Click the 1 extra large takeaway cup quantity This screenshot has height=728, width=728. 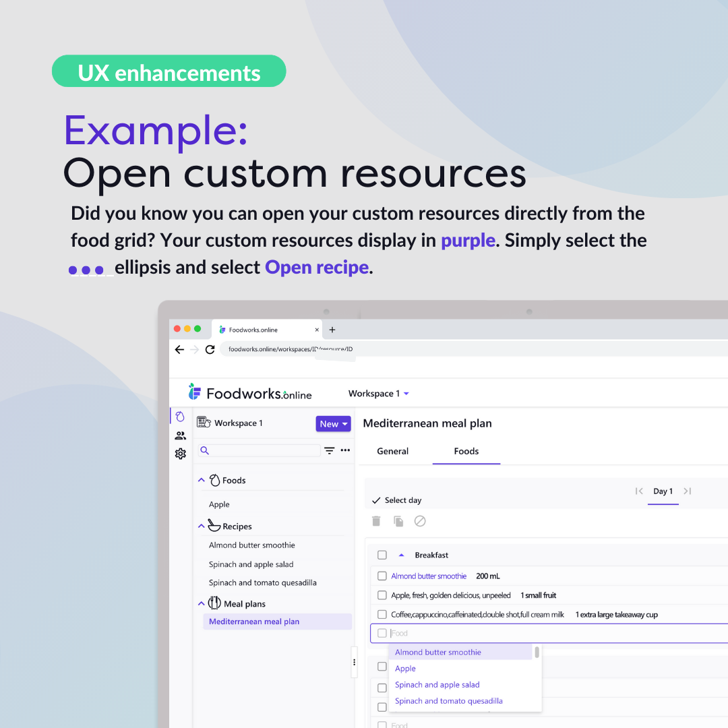(x=617, y=614)
